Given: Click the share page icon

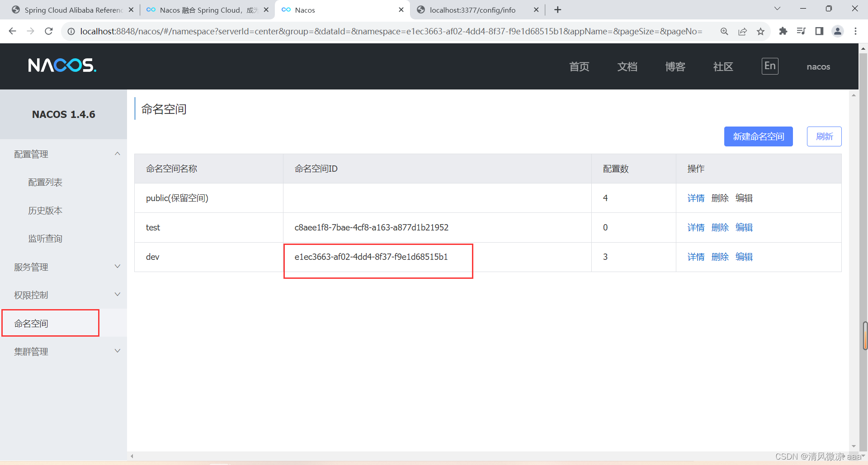Looking at the screenshot, I should tap(742, 31).
